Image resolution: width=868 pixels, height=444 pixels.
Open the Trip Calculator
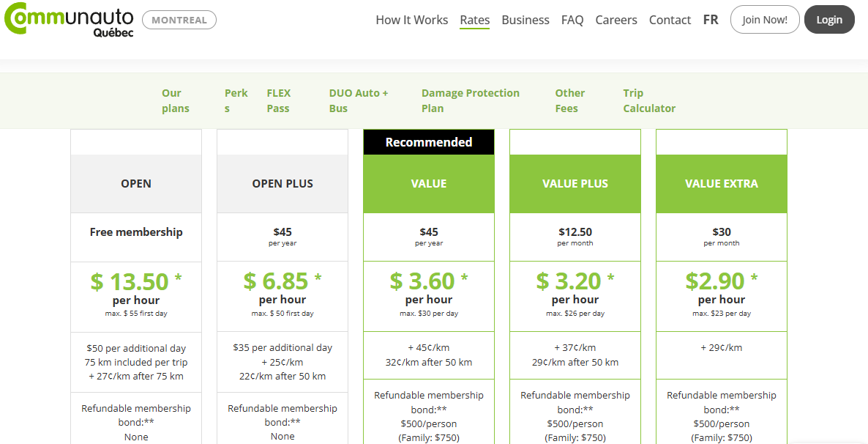(x=649, y=100)
